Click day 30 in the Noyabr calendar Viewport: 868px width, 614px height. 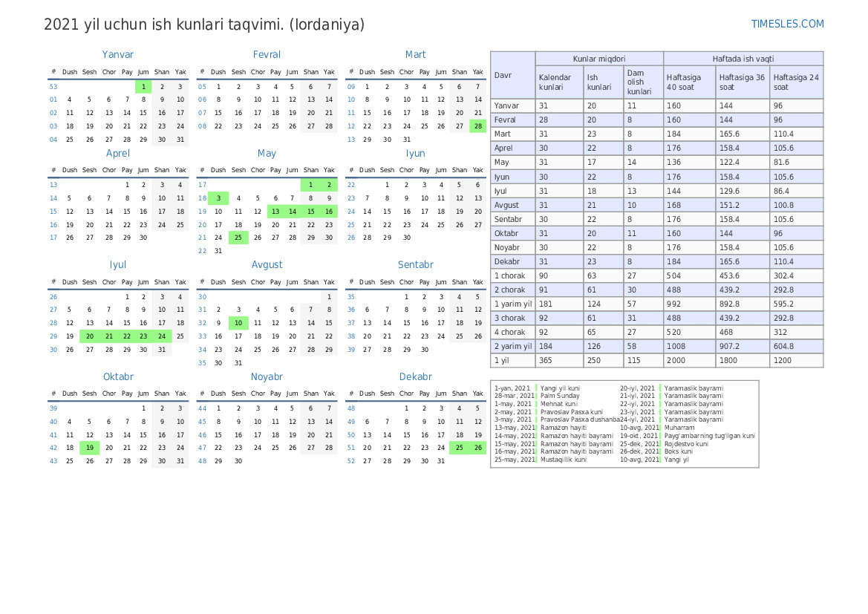[x=238, y=460]
